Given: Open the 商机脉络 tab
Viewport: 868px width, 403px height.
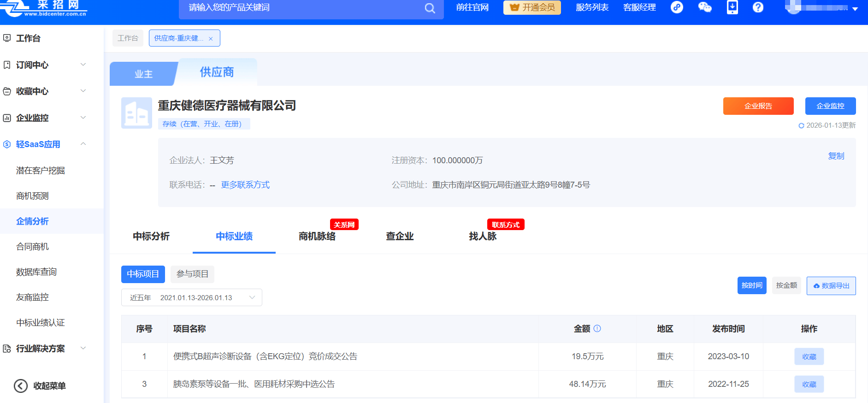Looking at the screenshot, I should tap(317, 237).
